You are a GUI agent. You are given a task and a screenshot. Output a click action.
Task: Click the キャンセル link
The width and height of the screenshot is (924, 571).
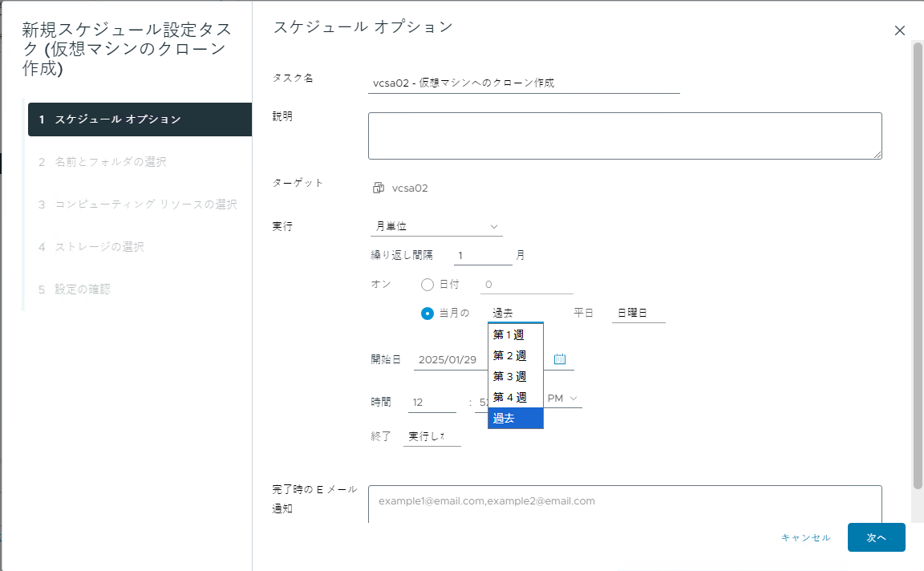805,537
